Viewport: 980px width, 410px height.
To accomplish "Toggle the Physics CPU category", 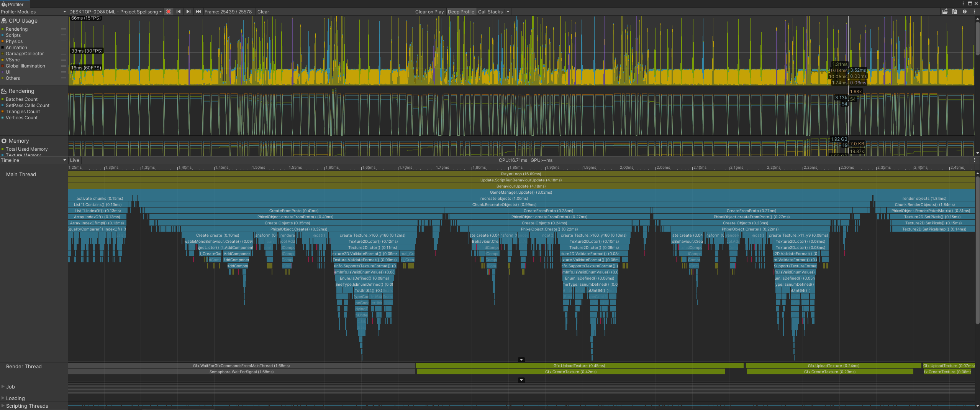I will pyautogui.click(x=3, y=41).
